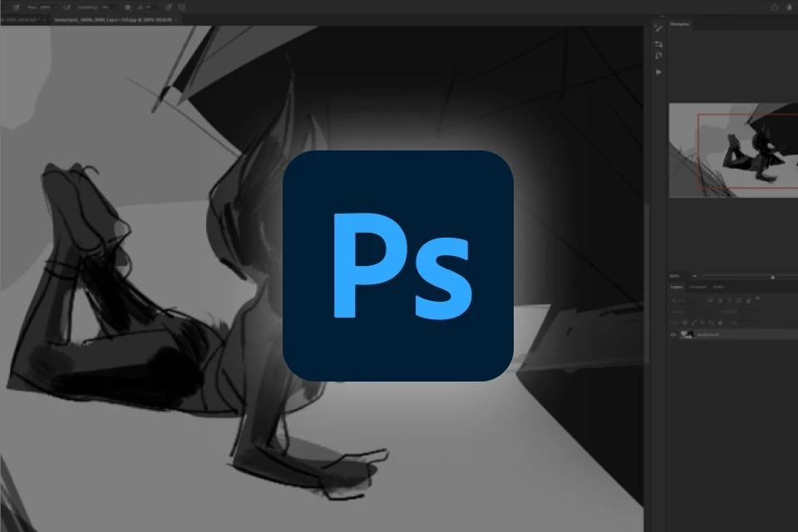This screenshot has width=798, height=532.
Task: Filter layers by type layers icon
Action: coord(730,300)
